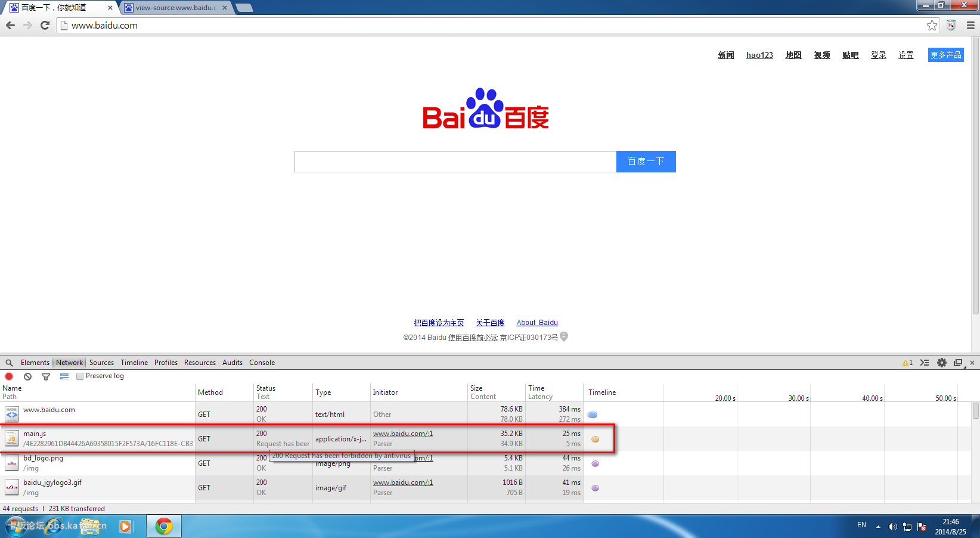The height and width of the screenshot is (538, 980).
Task: Click the volume speaker tray icon
Action: (x=892, y=526)
